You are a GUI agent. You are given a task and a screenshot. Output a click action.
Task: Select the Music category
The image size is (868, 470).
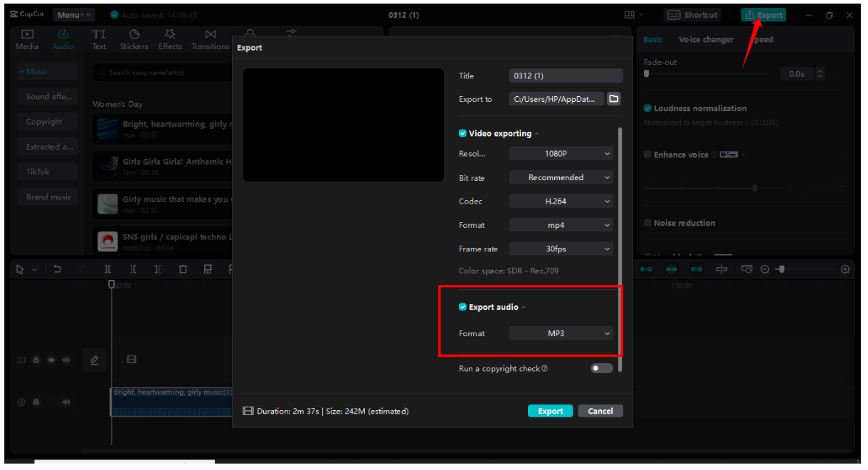coord(48,72)
